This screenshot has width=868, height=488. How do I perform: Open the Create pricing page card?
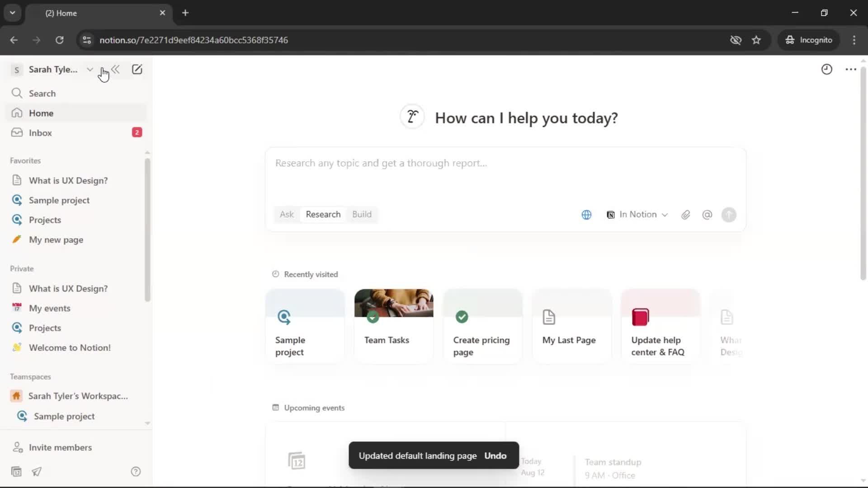483,326
